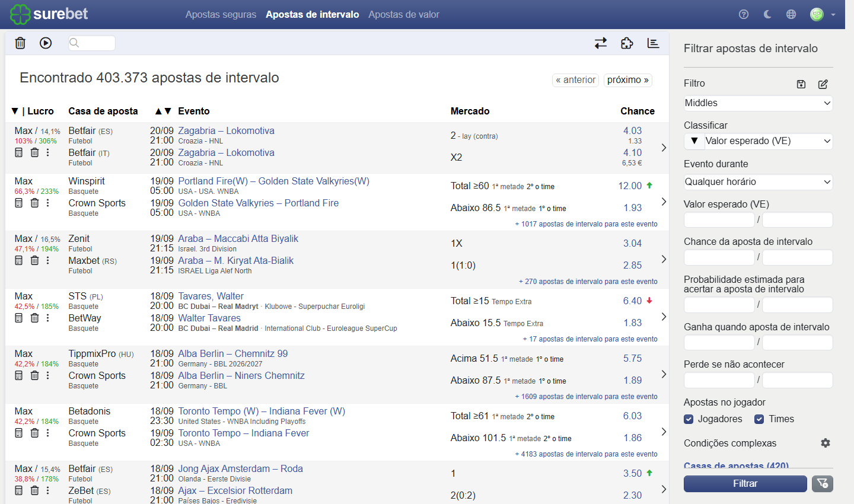Uncheck the Times checkbox

(759, 419)
